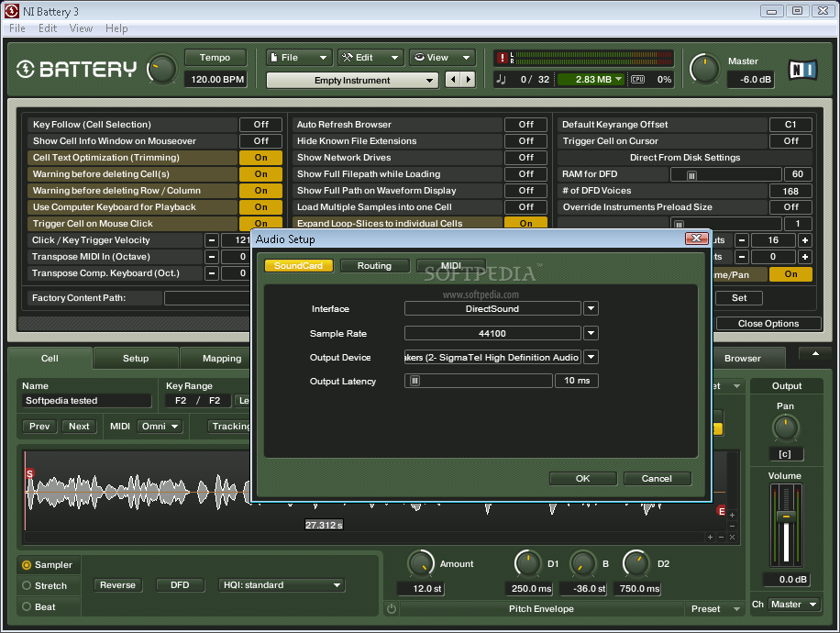
Task: Turn the D2 envelope knob
Action: click(x=636, y=564)
